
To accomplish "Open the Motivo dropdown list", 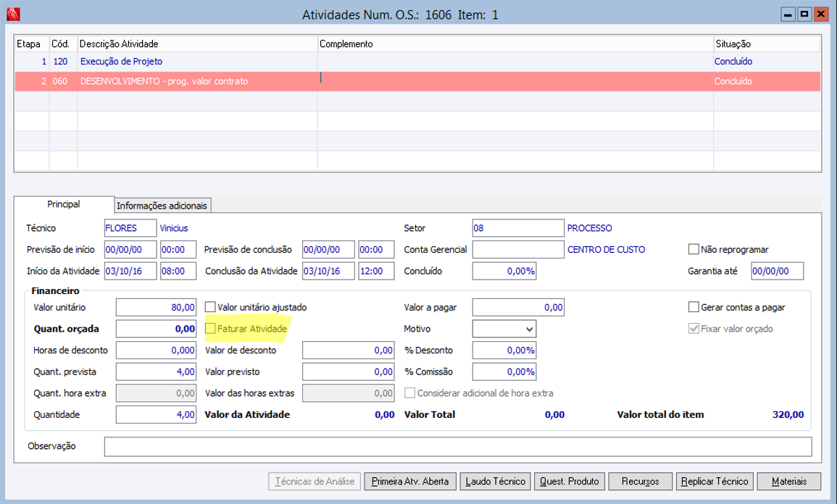I will tap(528, 329).
